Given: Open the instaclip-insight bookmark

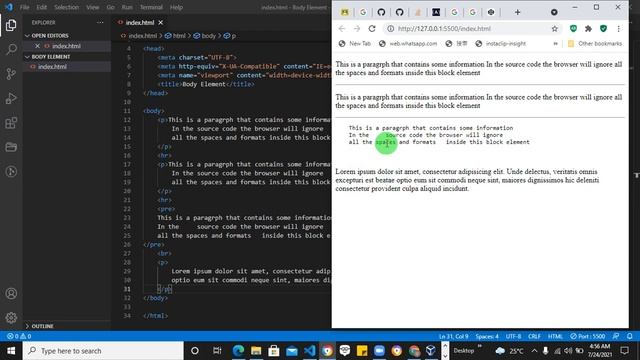Looking at the screenshot, I should click(501, 44).
